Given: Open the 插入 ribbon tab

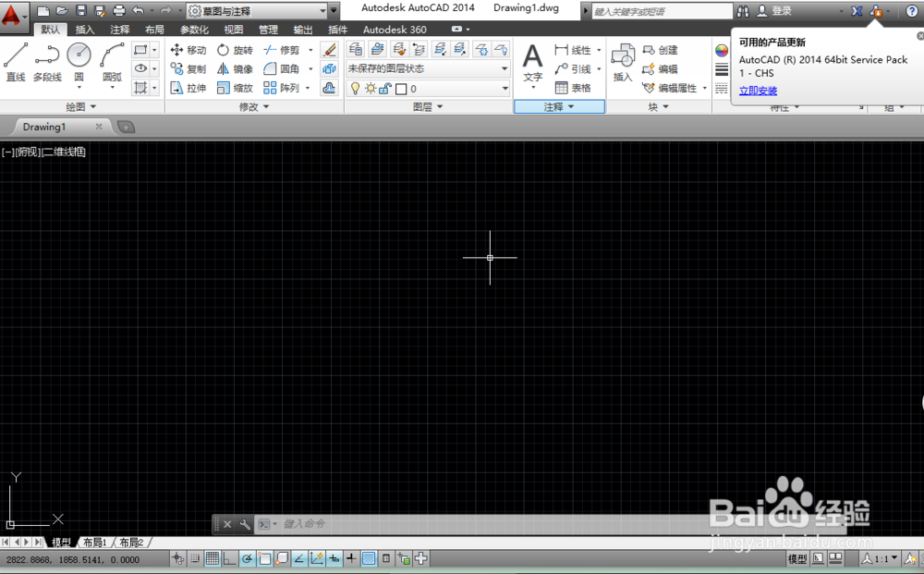Looking at the screenshot, I should coord(85,30).
